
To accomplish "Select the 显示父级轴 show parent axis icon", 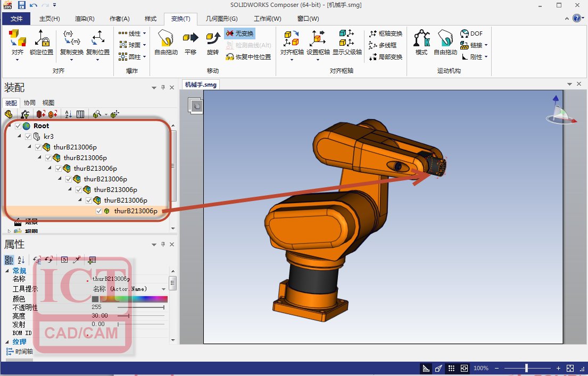I will (347, 43).
